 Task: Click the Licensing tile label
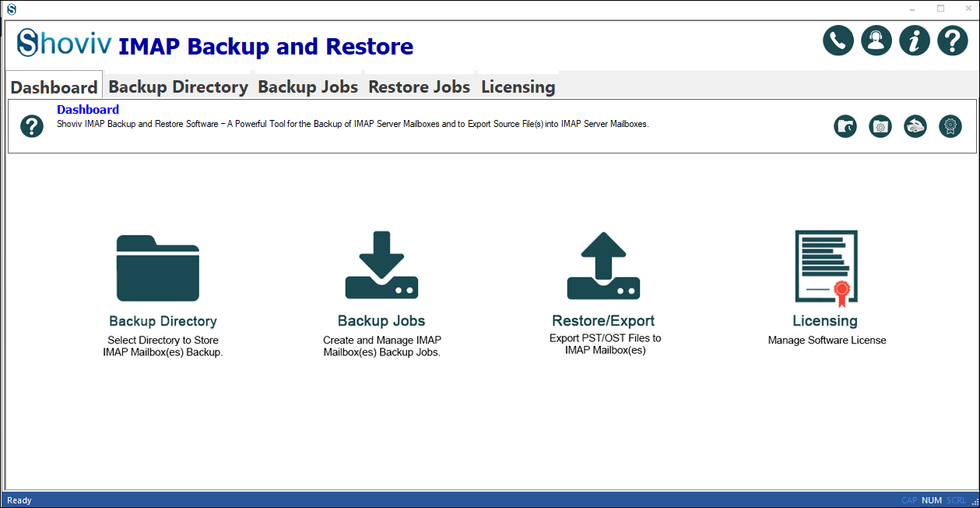point(825,321)
